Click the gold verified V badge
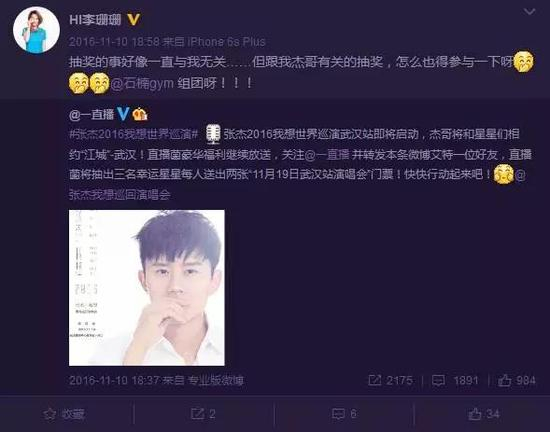The height and width of the screenshot is (432, 550). pos(134,20)
